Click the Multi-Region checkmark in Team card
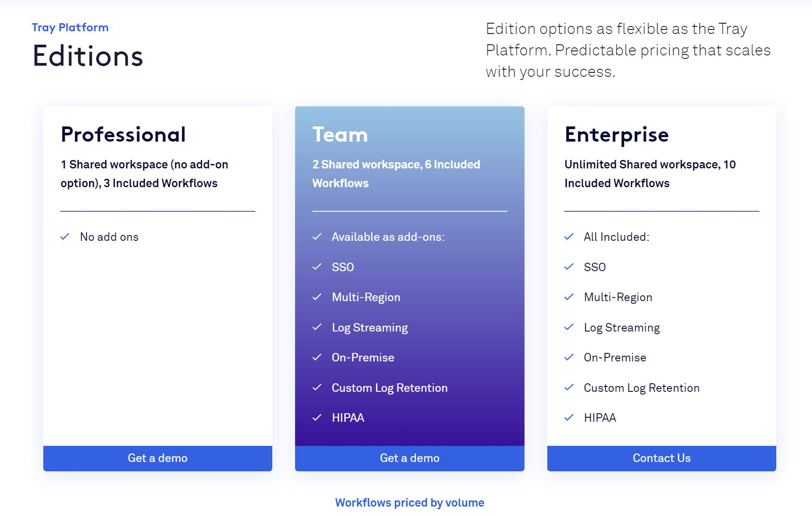 click(x=317, y=297)
